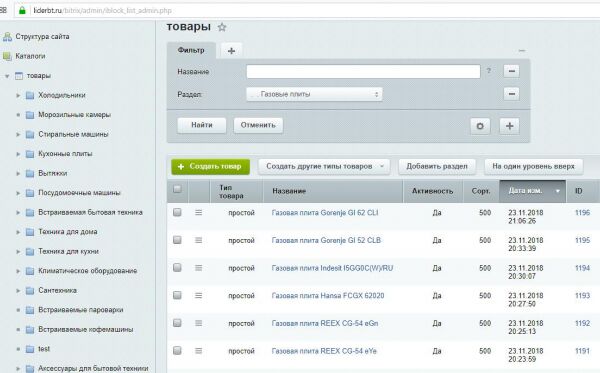Collapse the filter panel with the dash icon
This screenshot has height=373, width=600.
[x=522, y=50]
